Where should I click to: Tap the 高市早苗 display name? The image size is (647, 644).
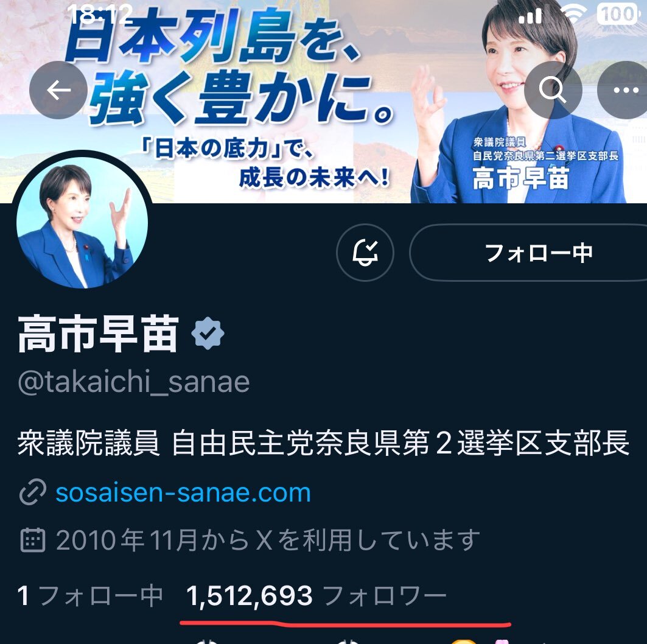point(98,334)
